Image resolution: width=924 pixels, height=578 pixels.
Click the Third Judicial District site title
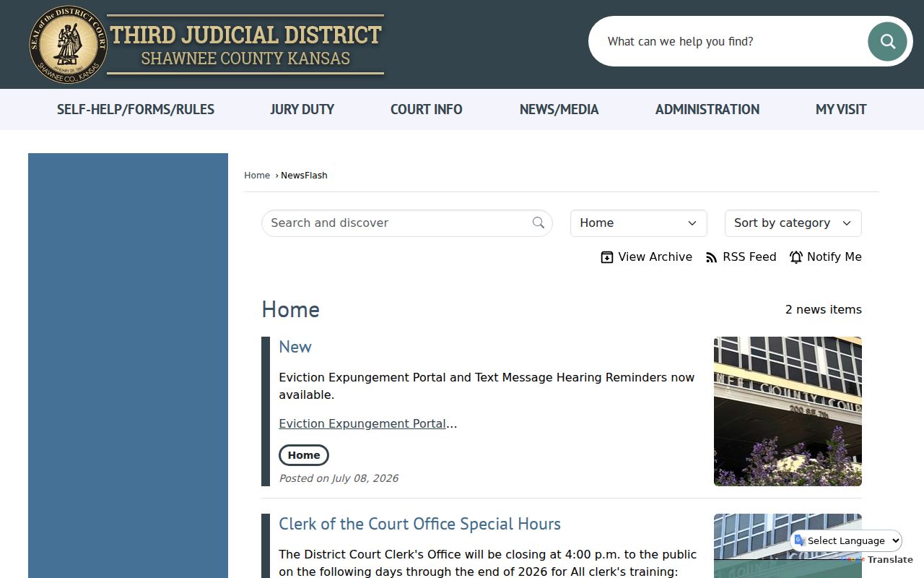coord(245,45)
